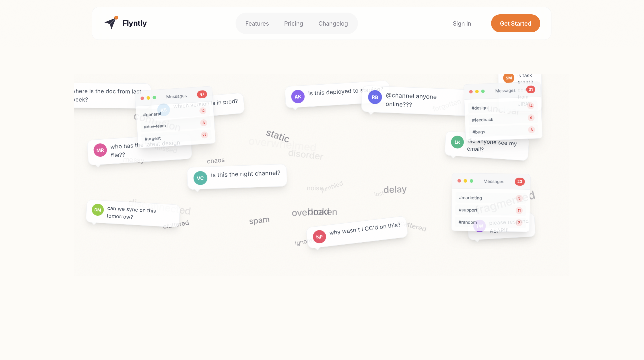Click the 47 unread messages badge
Image resolution: width=644 pixels, height=360 pixels.
202,94
